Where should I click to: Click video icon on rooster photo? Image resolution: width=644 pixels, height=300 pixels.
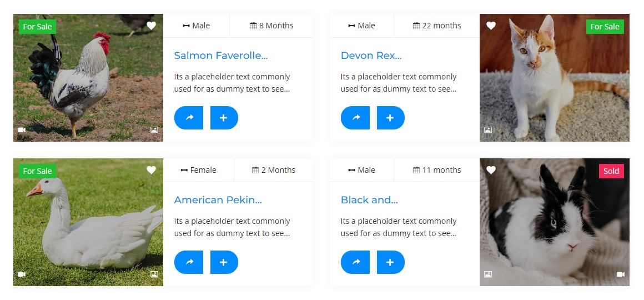coord(22,130)
